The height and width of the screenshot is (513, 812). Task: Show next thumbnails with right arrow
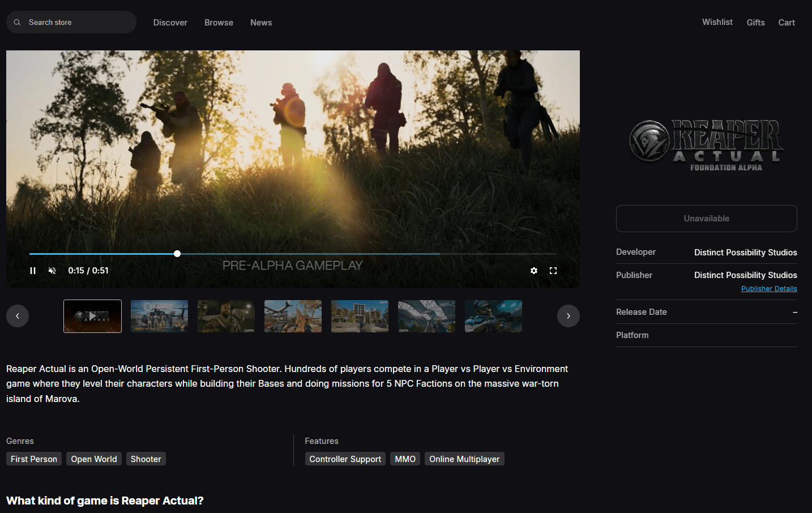pyautogui.click(x=569, y=316)
